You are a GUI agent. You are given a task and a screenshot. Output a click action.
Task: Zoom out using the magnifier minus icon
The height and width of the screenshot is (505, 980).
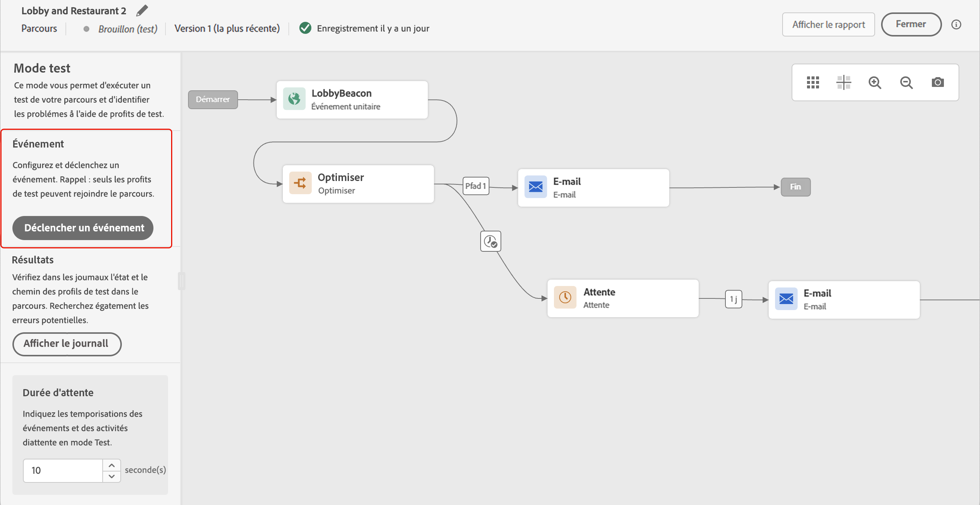pos(906,82)
